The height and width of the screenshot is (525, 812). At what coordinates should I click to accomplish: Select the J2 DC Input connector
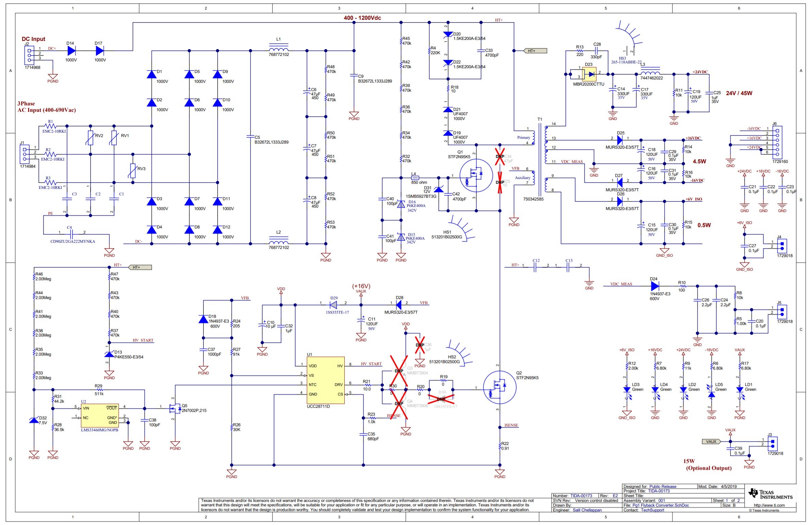pyautogui.click(x=29, y=55)
